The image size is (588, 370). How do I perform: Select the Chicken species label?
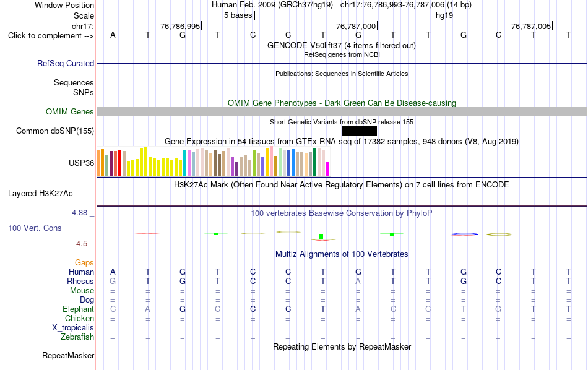click(x=79, y=318)
